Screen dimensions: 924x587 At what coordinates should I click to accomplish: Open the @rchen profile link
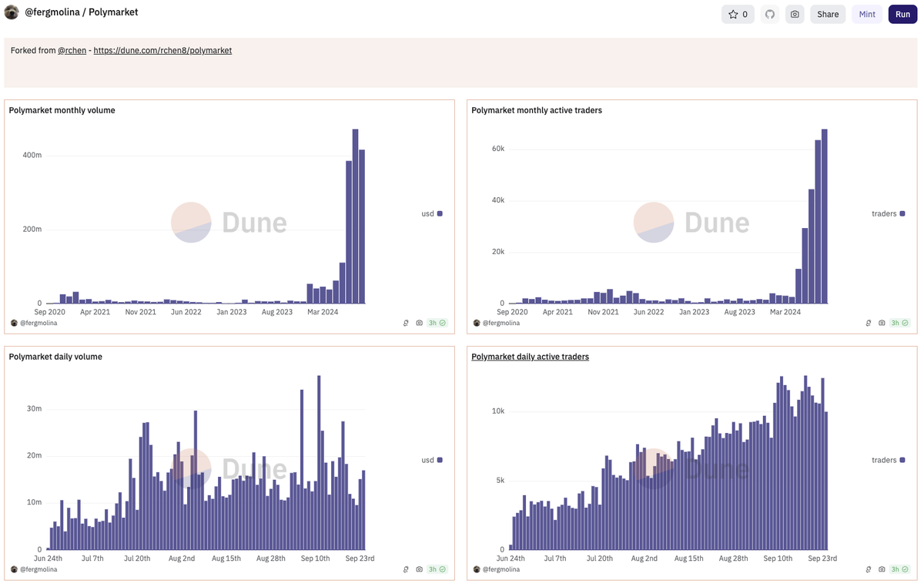(x=72, y=50)
